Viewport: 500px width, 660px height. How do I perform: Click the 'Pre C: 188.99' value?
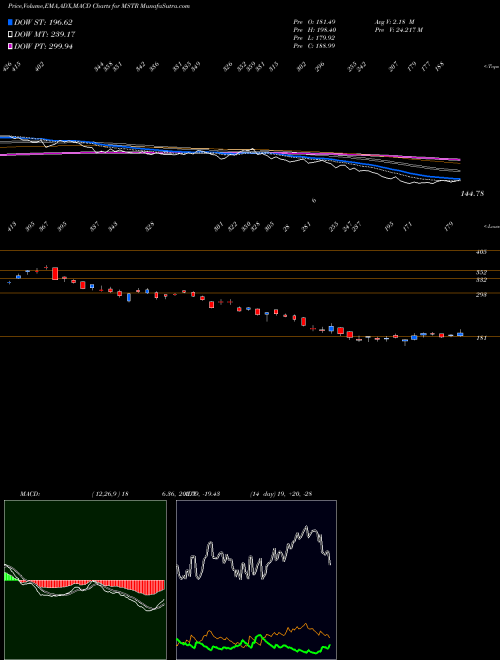point(314,46)
